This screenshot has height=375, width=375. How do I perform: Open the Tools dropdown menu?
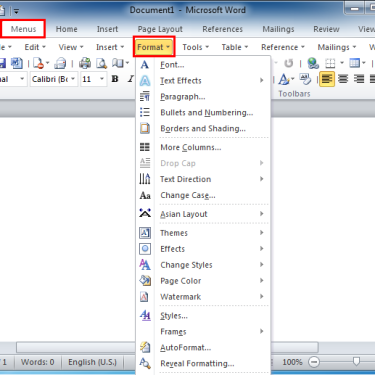[x=196, y=47]
